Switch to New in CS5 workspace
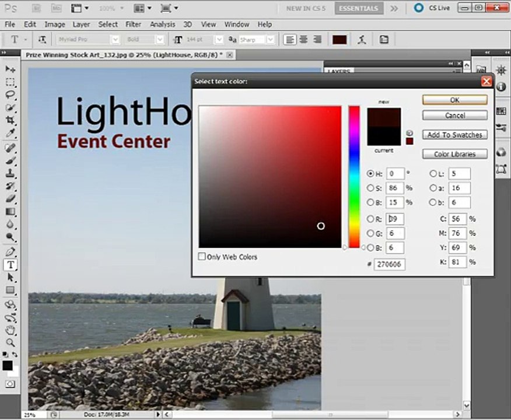This screenshot has width=511, height=420. (x=306, y=9)
